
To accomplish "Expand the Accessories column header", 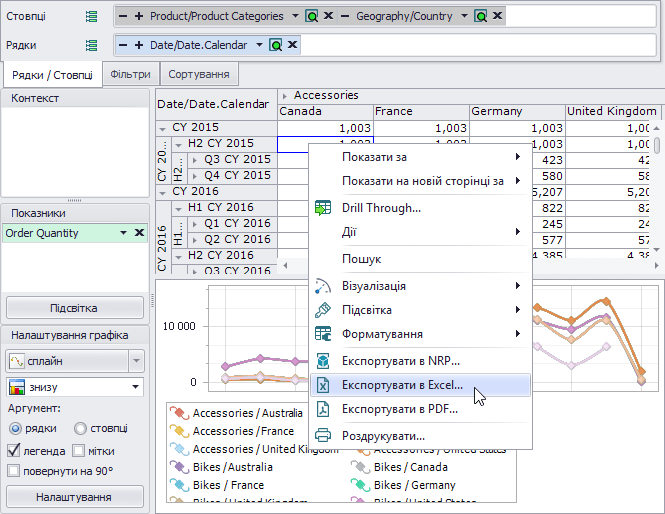I will click(285, 96).
